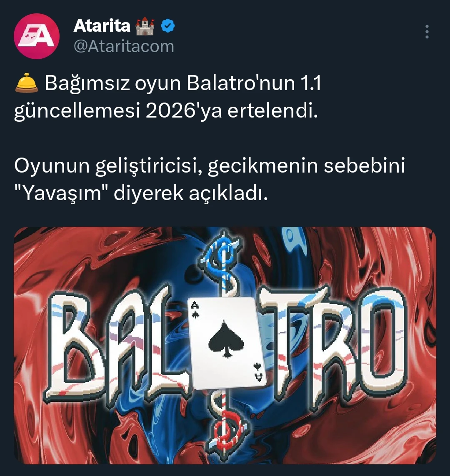Click the sentence starting with Oyunun geliştiricisi
Screen dimensions: 450x476
(209, 180)
